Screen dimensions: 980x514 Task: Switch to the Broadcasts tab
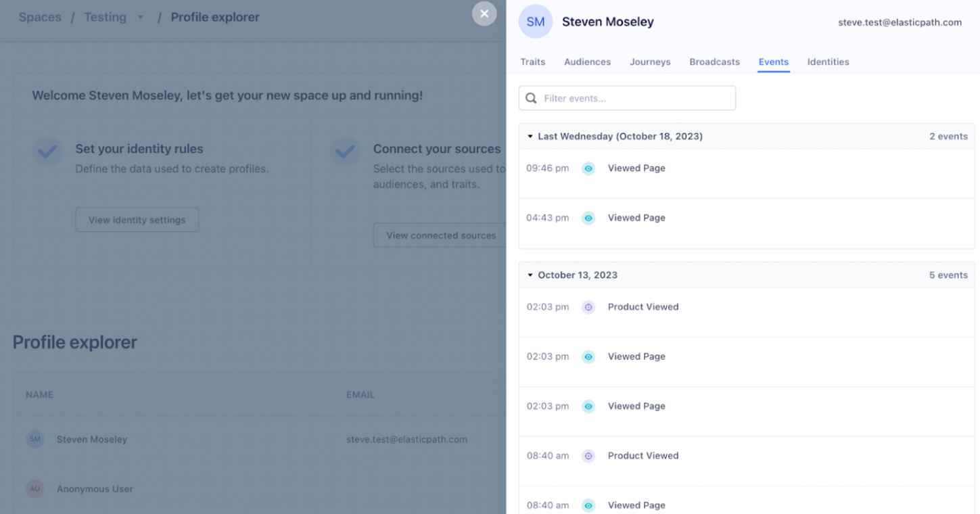[714, 62]
